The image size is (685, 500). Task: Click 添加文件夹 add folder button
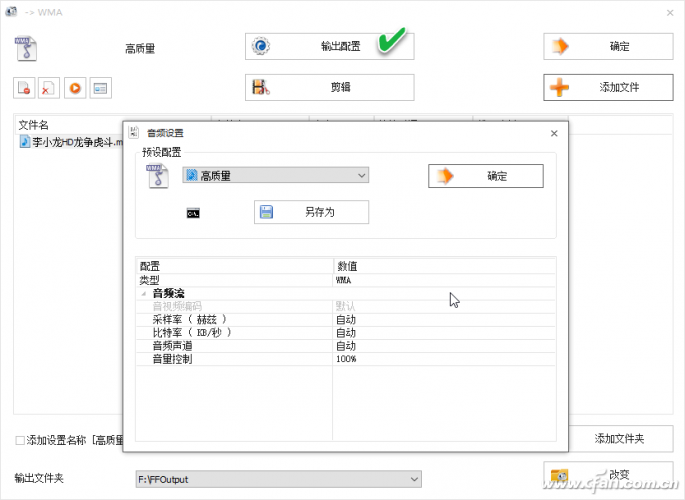(x=620, y=438)
